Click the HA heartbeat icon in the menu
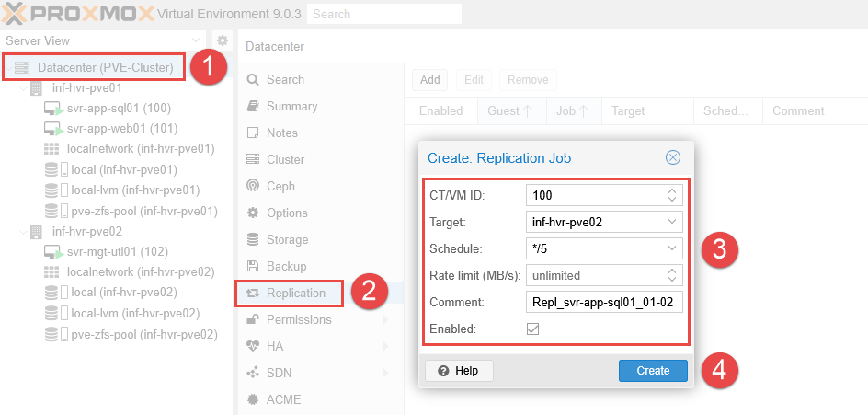 (253, 346)
